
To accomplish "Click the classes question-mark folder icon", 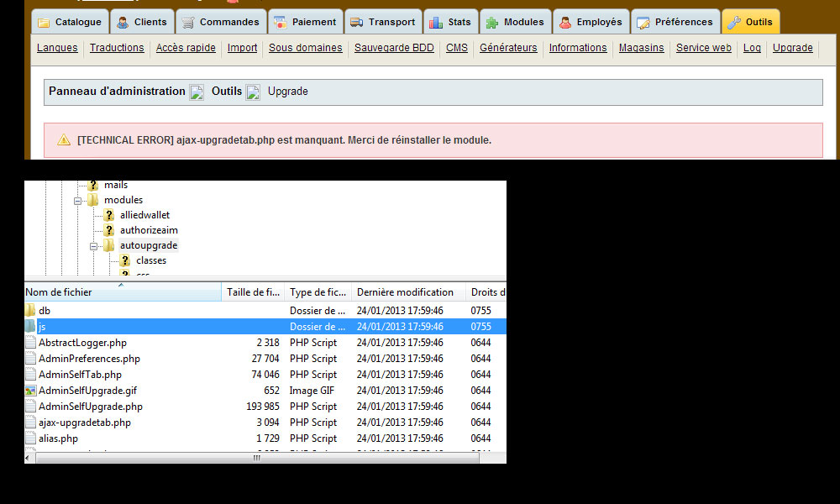I will point(125,260).
